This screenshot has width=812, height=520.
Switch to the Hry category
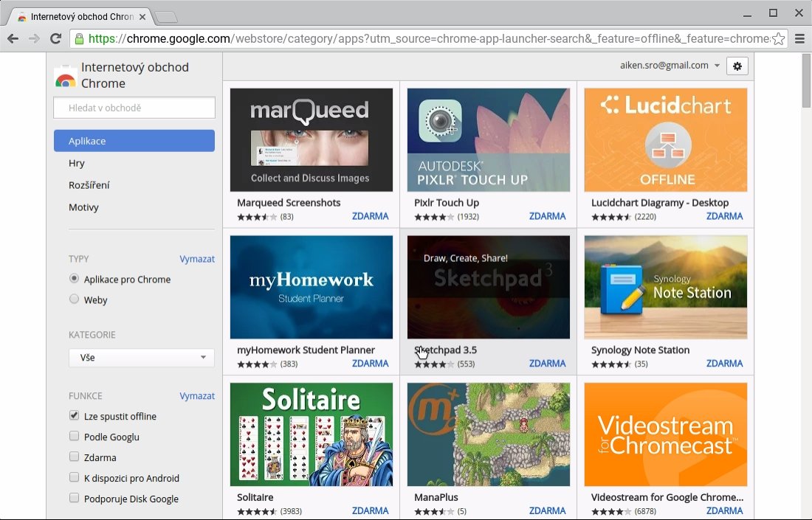click(x=77, y=163)
